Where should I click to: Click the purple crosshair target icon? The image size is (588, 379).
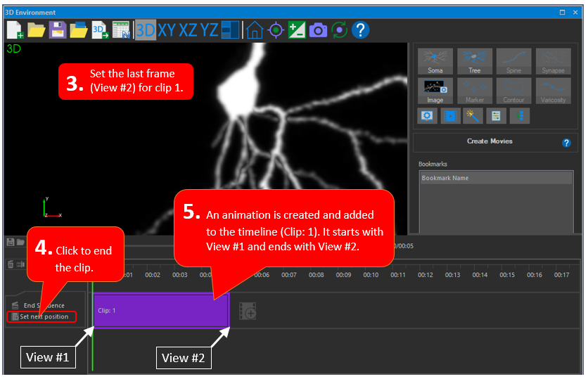click(x=276, y=30)
